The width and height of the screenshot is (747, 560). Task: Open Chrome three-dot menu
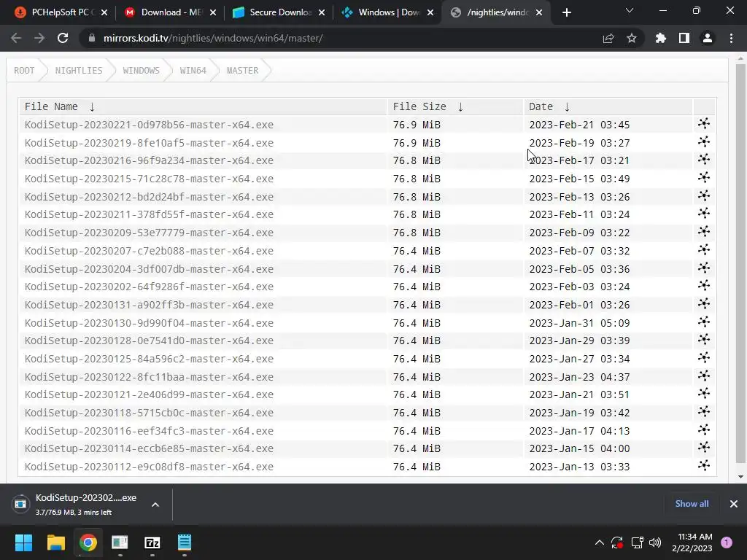pyautogui.click(x=731, y=38)
